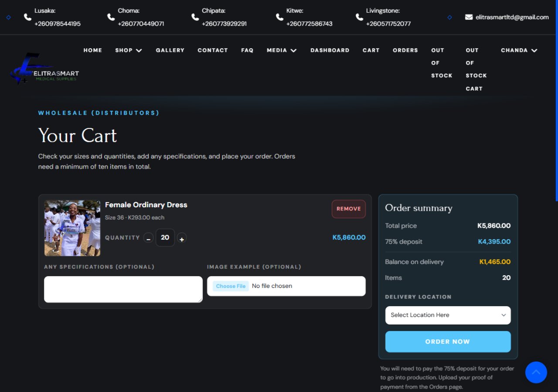The image size is (558, 392).
Task: Click the Order summary heading
Action: [x=419, y=208]
